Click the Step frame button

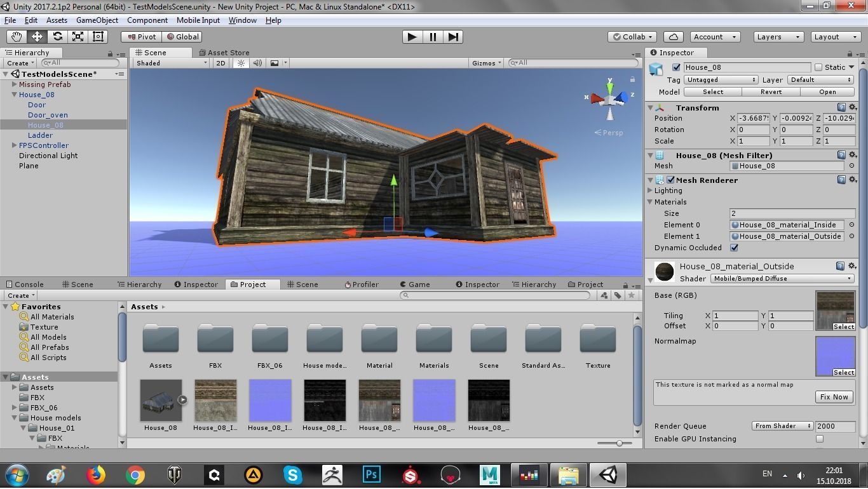coord(453,37)
